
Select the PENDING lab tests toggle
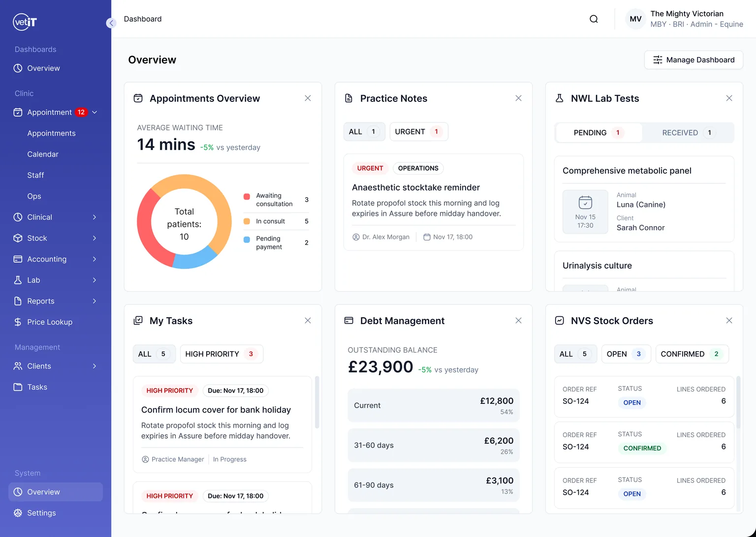(599, 133)
